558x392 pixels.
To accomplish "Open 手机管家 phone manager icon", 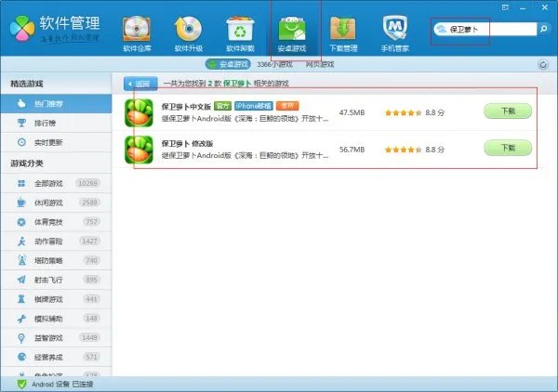I will point(396,27).
